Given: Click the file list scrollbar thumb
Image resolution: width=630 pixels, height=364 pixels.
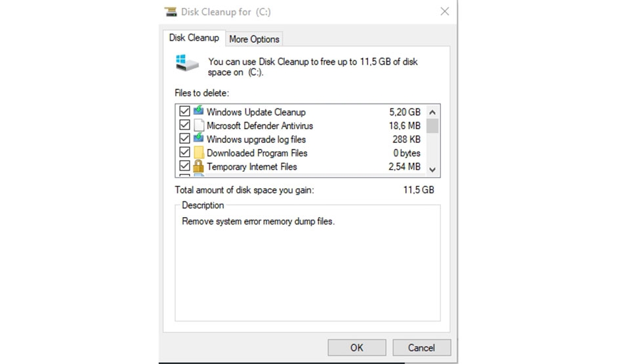Looking at the screenshot, I should 432,125.
